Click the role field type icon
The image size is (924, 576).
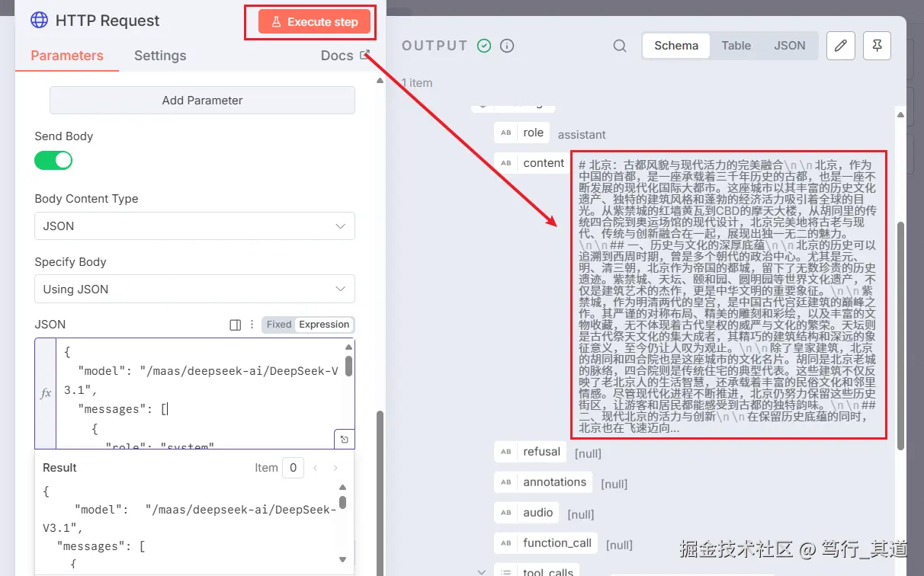point(505,133)
